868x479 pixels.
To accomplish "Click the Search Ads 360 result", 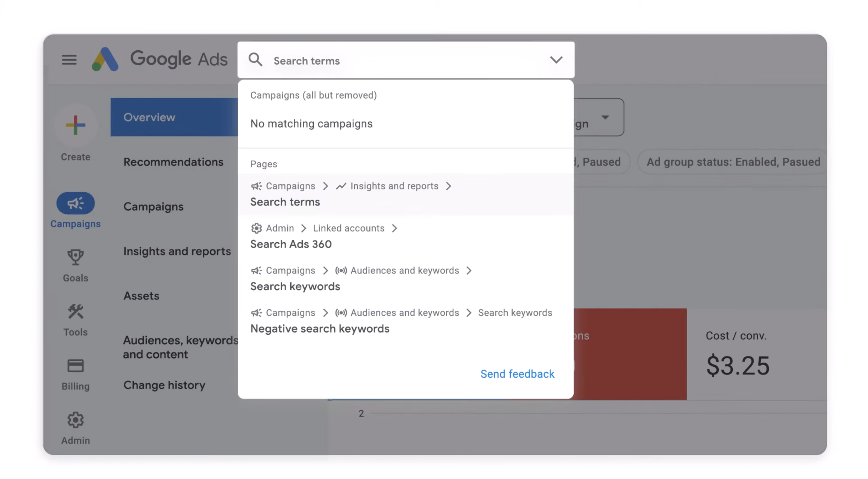I will 291,244.
